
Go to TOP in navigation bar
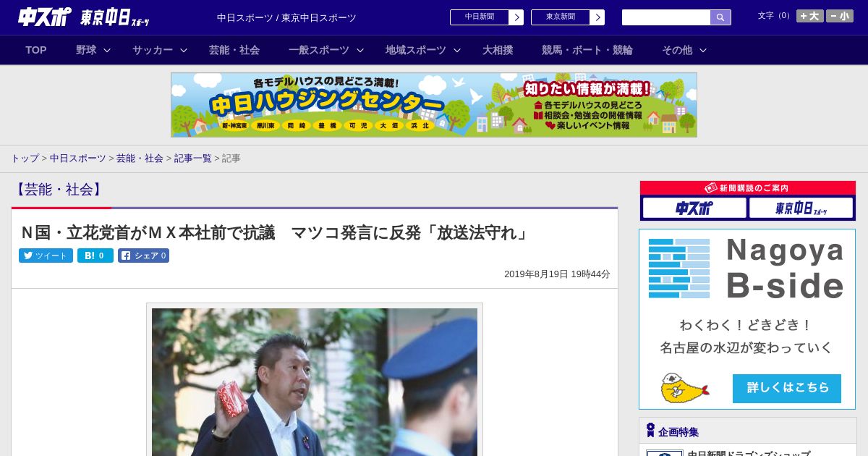[36, 50]
